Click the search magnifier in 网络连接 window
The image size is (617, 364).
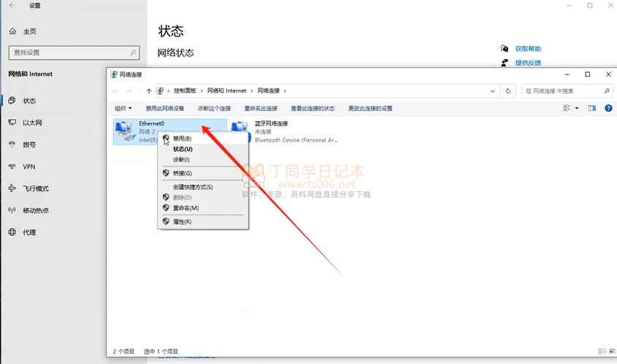point(607,91)
